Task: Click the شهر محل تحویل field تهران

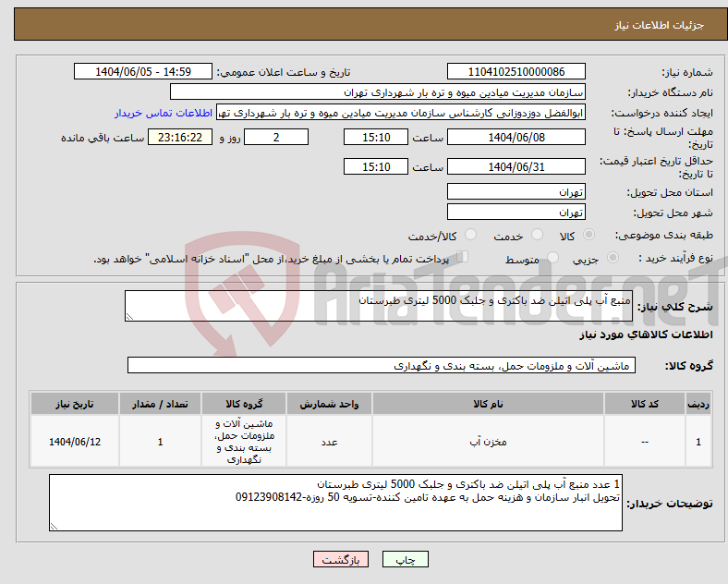Action: (516, 212)
